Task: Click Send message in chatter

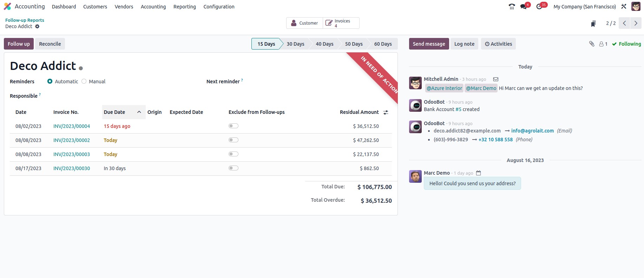Action: click(x=429, y=44)
